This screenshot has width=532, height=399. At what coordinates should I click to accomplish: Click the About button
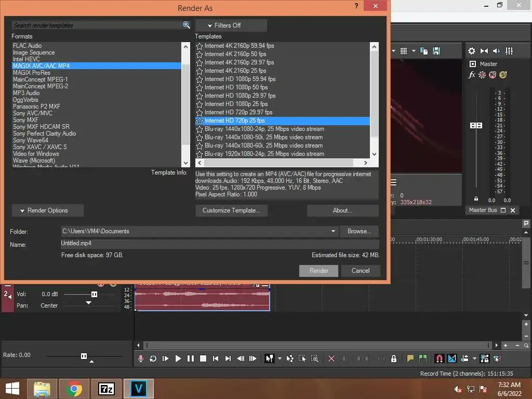coord(343,210)
